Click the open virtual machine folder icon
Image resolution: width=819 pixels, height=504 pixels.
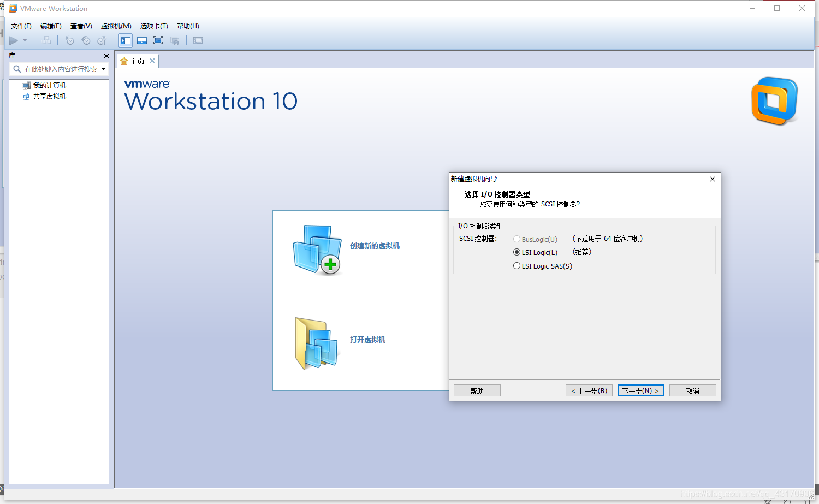(x=317, y=343)
